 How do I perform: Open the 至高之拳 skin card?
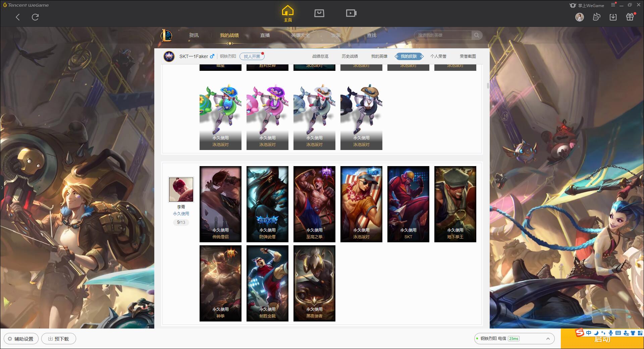[314, 204]
